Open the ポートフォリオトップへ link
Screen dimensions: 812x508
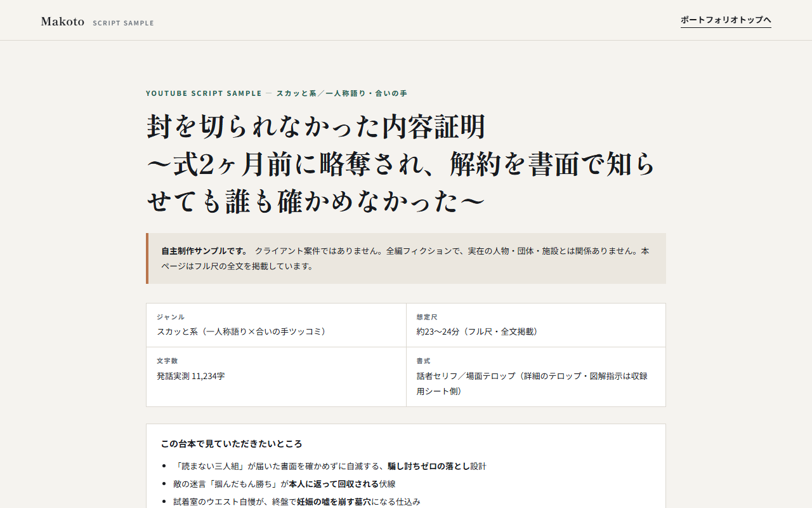[x=726, y=20]
